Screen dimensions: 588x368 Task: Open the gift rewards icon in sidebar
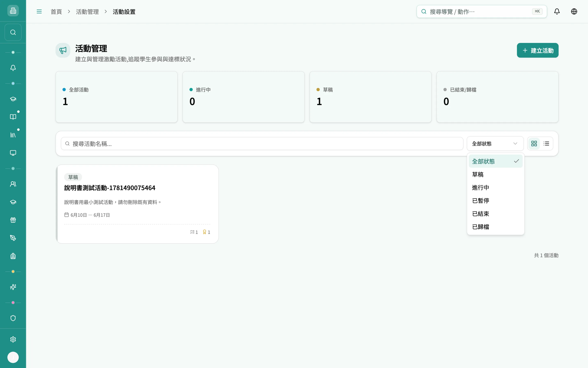[13, 220]
